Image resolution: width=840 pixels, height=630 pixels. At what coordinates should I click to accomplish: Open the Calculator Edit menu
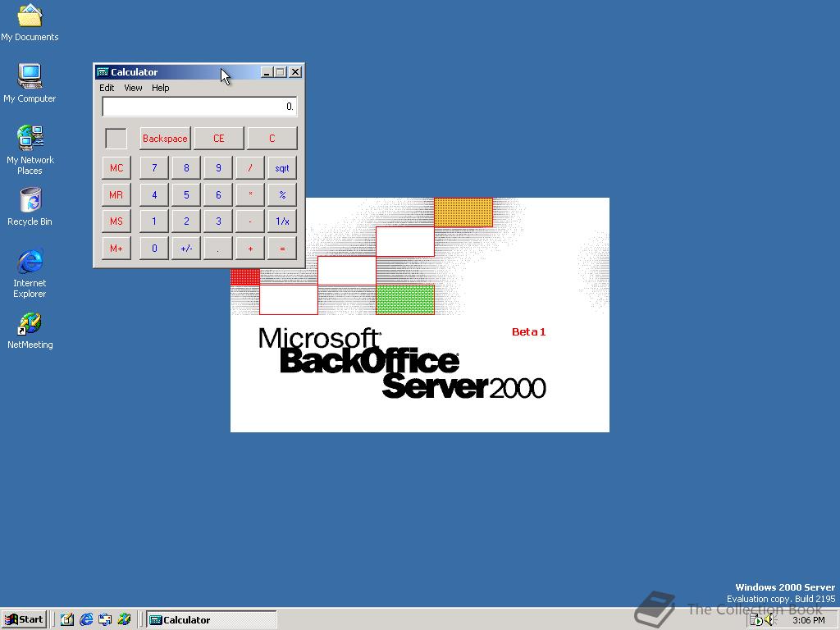107,88
